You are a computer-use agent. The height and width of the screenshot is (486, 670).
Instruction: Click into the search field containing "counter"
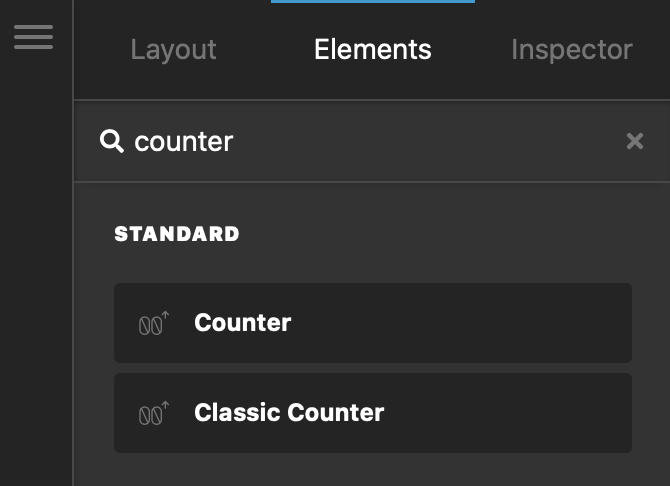(372, 141)
